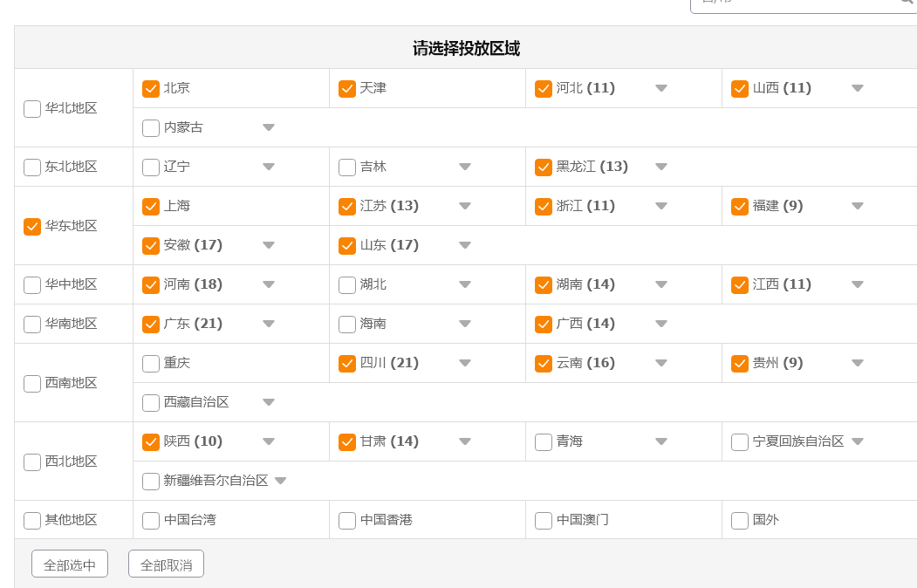The image size is (917, 588).
Task: Show cities under 宁夏回族自治区
Action: pos(858,441)
